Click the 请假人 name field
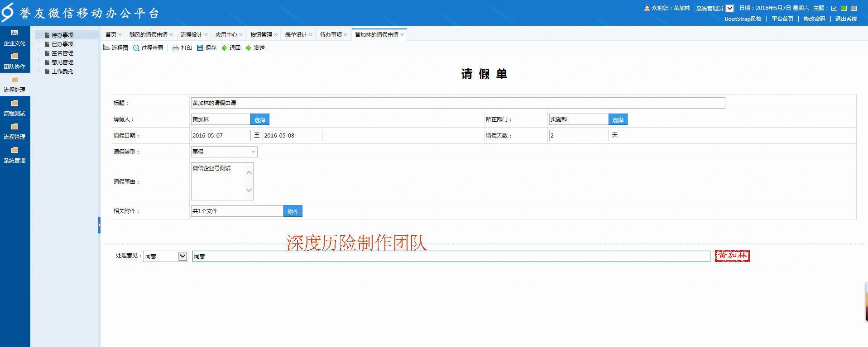 point(221,119)
